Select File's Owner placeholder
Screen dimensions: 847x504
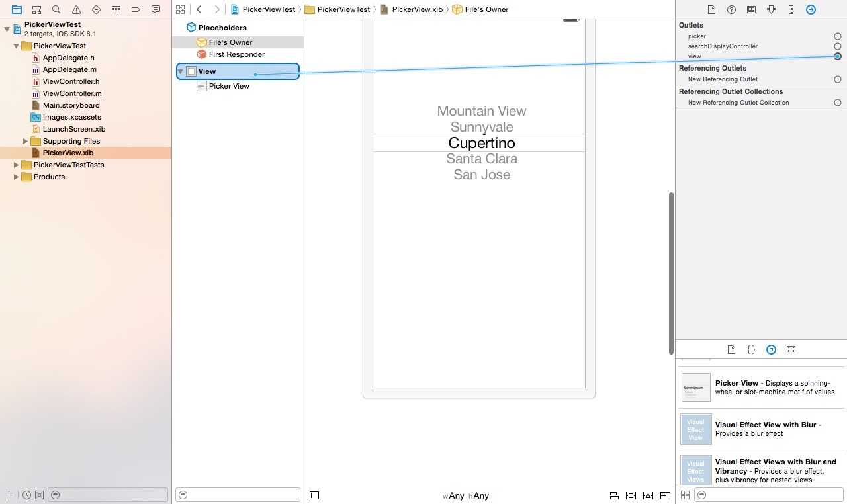coord(230,42)
